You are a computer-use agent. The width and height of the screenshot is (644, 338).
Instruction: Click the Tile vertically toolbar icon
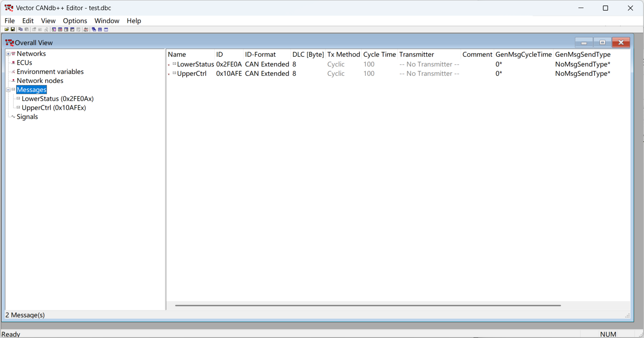coord(106,30)
